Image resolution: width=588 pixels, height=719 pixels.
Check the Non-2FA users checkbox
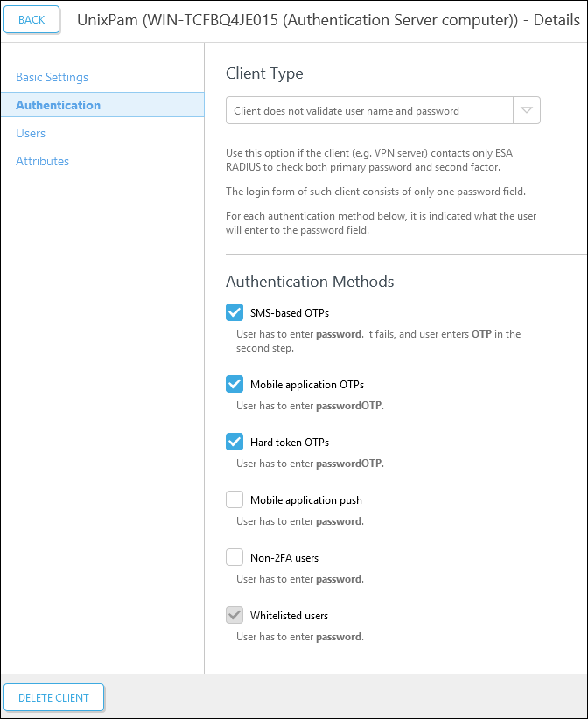pyautogui.click(x=234, y=556)
